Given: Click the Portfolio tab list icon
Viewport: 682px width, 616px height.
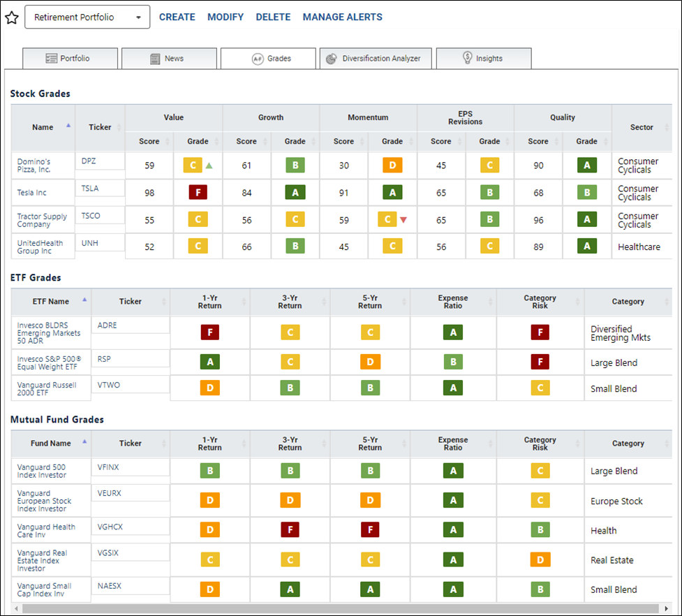Looking at the screenshot, I should (52, 58).
